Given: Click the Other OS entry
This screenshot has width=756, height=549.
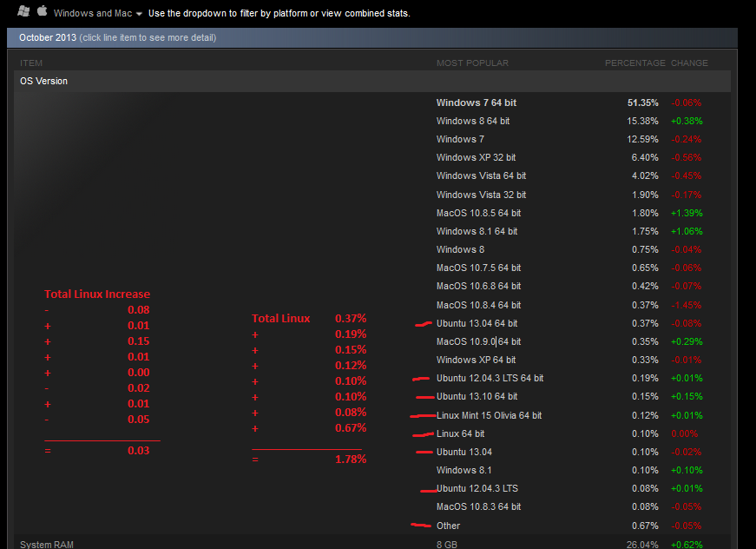Looking at the screenshot, I should (x=448, y=526).
